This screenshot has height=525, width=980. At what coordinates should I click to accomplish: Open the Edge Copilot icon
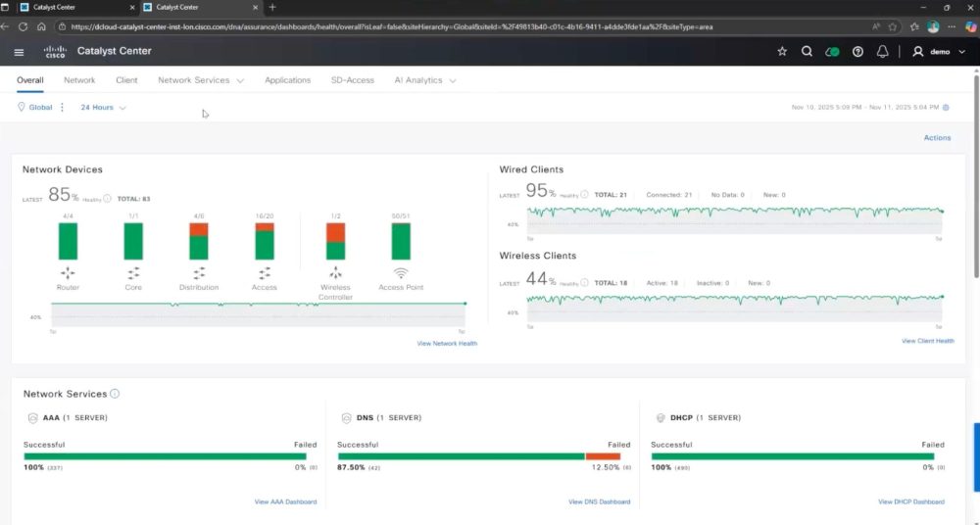(x=970, y=26)
